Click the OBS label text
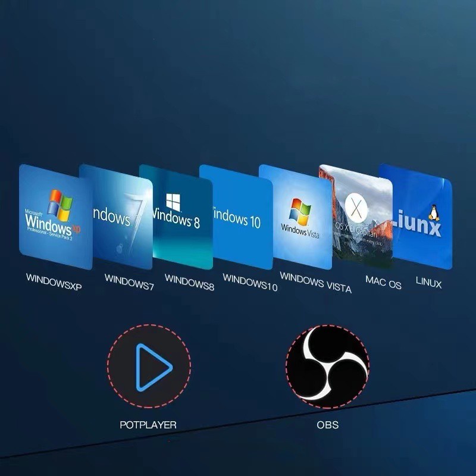 [327, 425]
